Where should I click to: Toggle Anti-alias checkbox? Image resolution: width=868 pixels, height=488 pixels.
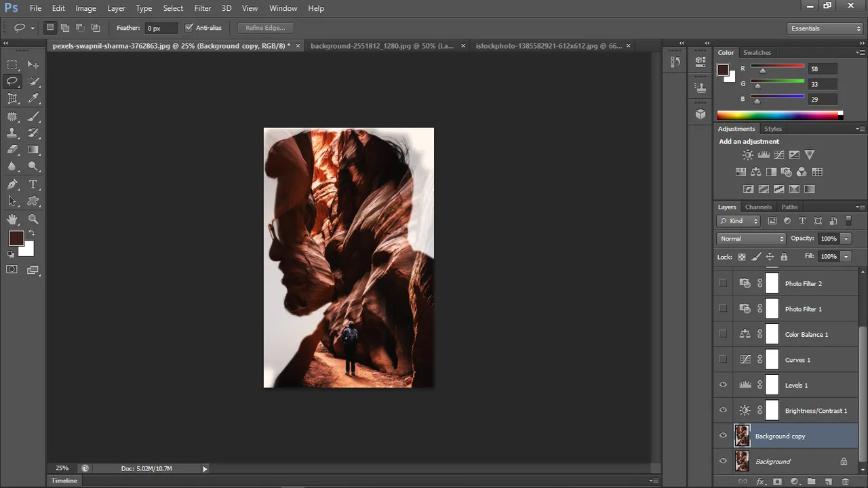click(189, 28)
